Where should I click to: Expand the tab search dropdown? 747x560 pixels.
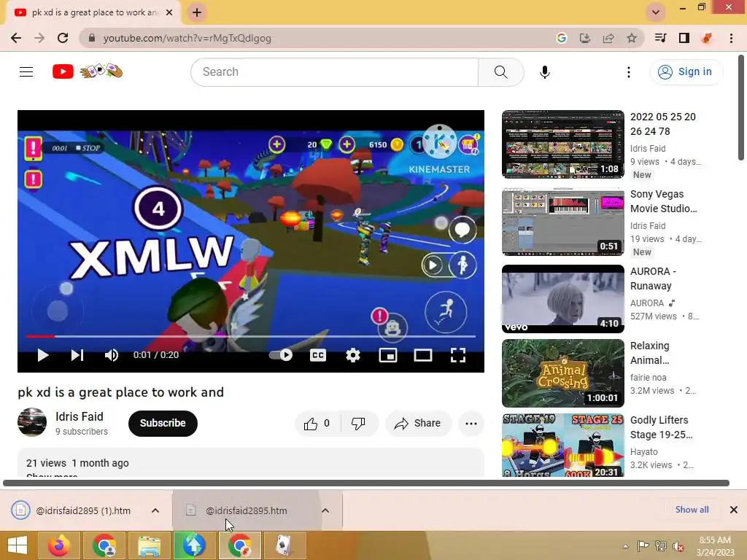656,12
